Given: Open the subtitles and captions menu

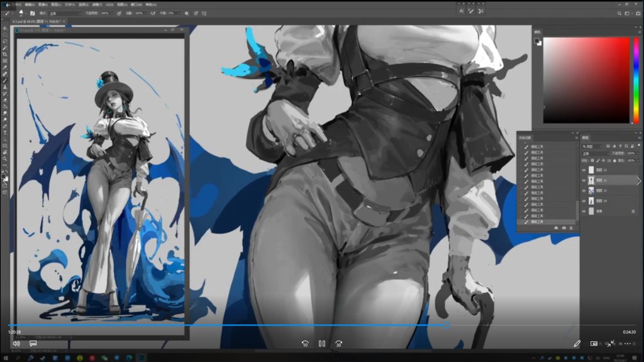Looking at the screenshot, I should point(33,344).
